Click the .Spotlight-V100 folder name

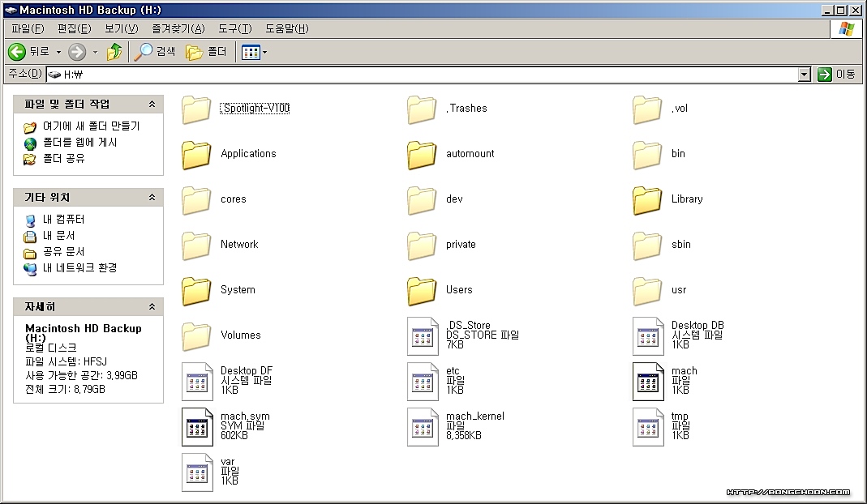tap(255, 109)
